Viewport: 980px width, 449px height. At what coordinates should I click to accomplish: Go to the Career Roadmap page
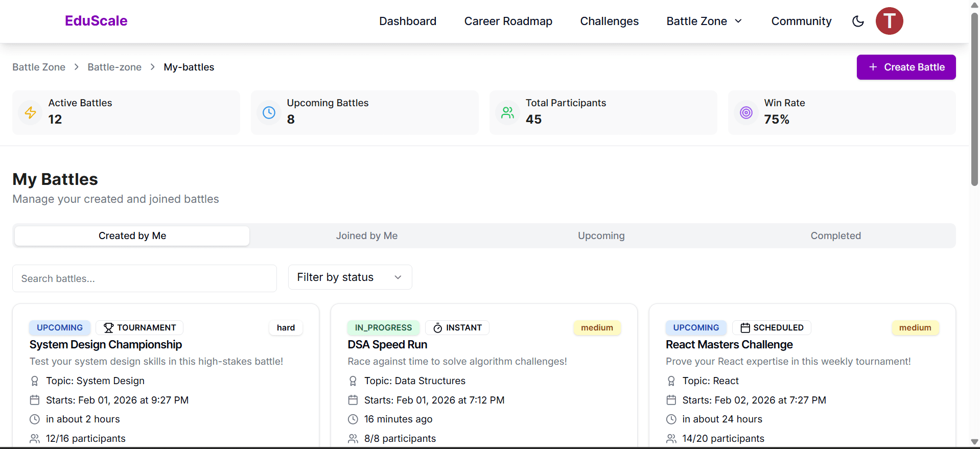click(x=508, y=21)
